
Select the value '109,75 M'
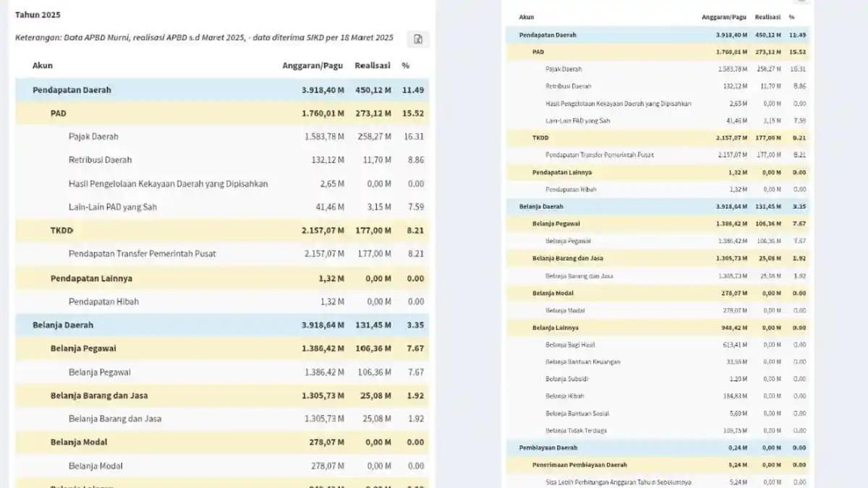point(734,431)
